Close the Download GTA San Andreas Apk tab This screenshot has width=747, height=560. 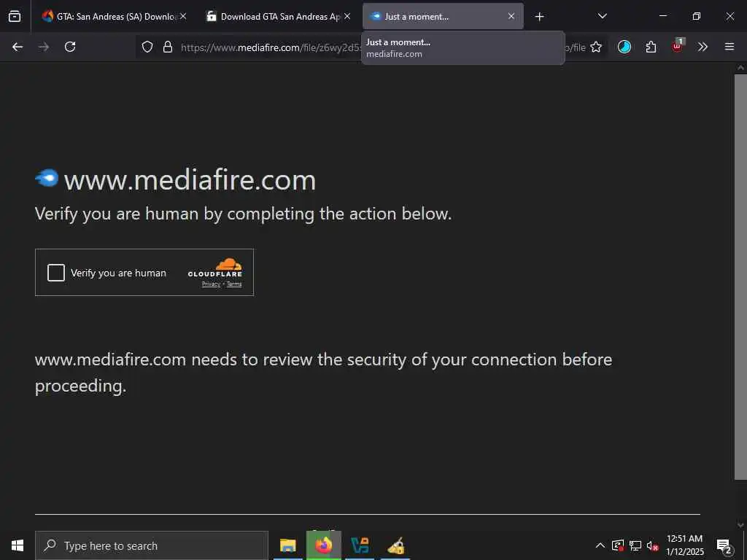347,16
